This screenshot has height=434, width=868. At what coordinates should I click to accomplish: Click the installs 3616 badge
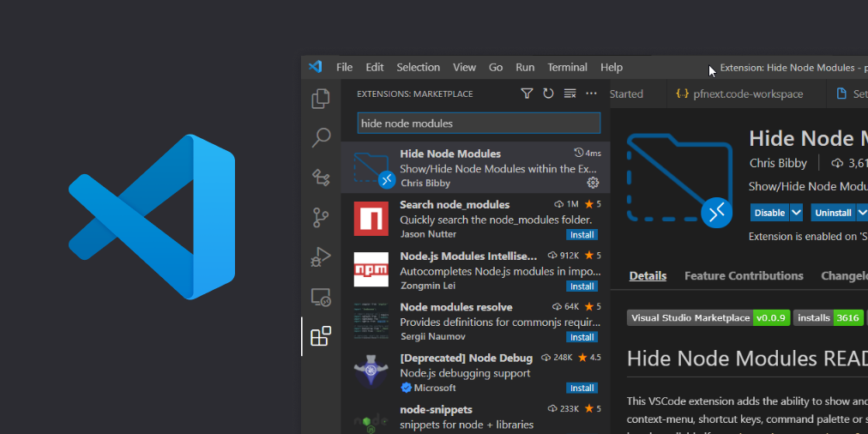[x=829, y=317]
